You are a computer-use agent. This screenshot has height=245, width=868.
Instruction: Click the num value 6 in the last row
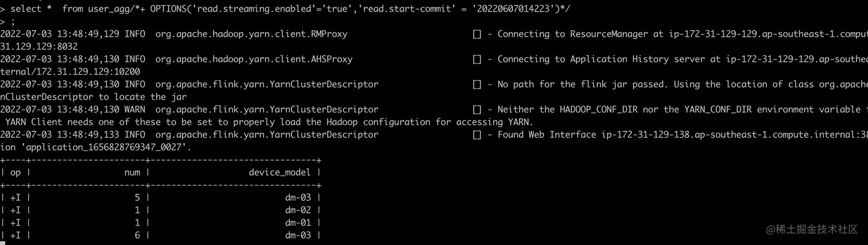[137, 235]
